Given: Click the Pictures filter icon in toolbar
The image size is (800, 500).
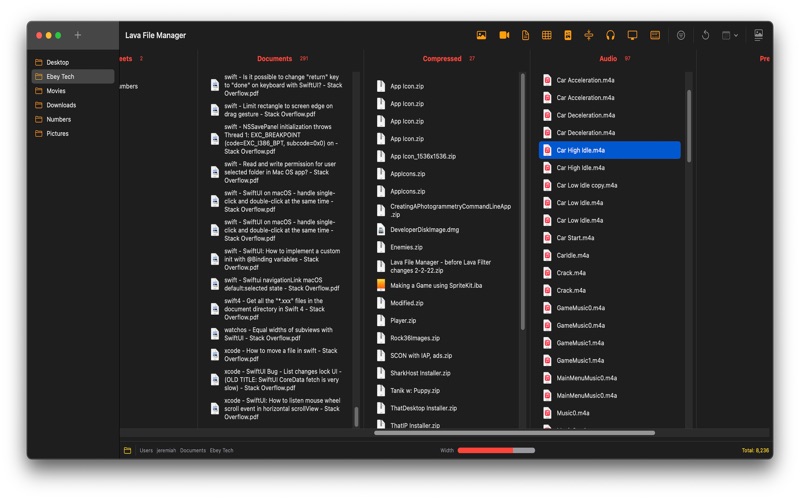Looking at the screenshot, I should click(481, 35).
